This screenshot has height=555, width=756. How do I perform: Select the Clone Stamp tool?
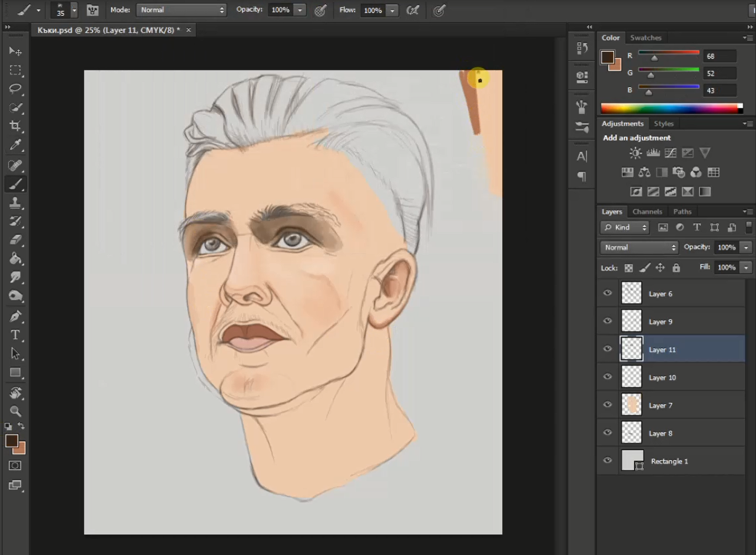point(15,202)
